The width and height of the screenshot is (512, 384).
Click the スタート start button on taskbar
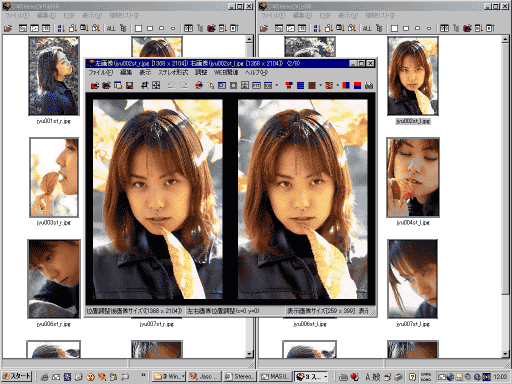coord(17,376)
